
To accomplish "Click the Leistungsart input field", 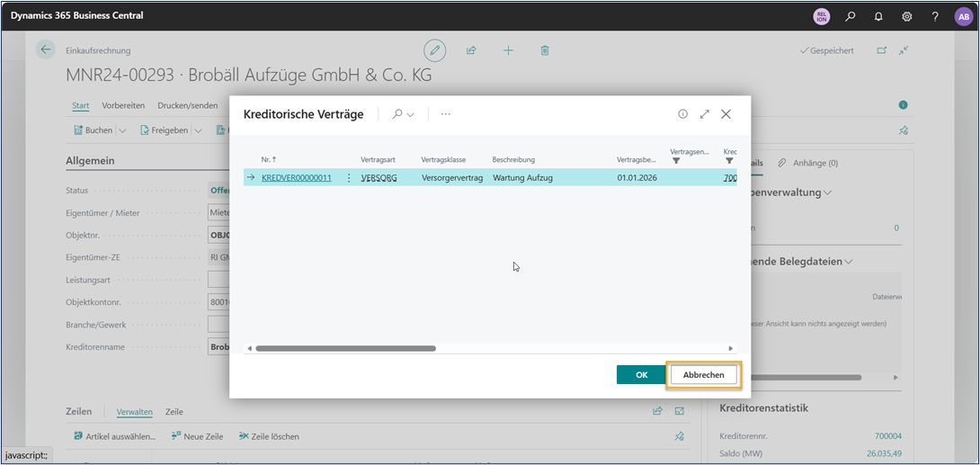I will 218,280.
